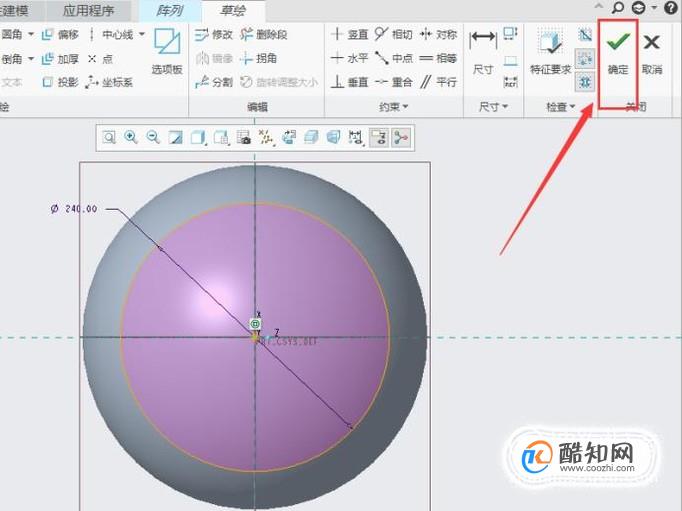This screenshot has width=682, height=511.
Task: Click the 圆角 fillet tool
Action: (12, 34)
